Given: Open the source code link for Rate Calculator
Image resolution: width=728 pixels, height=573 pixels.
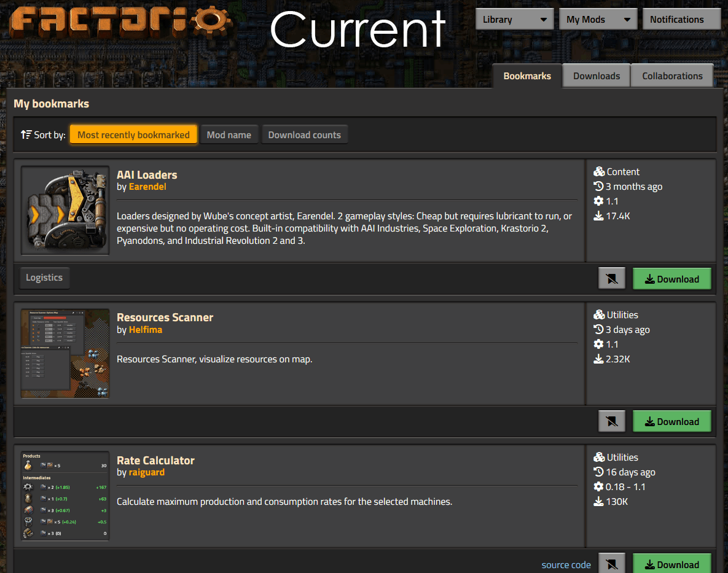Looking at the screenshot, I should [566, 565].
